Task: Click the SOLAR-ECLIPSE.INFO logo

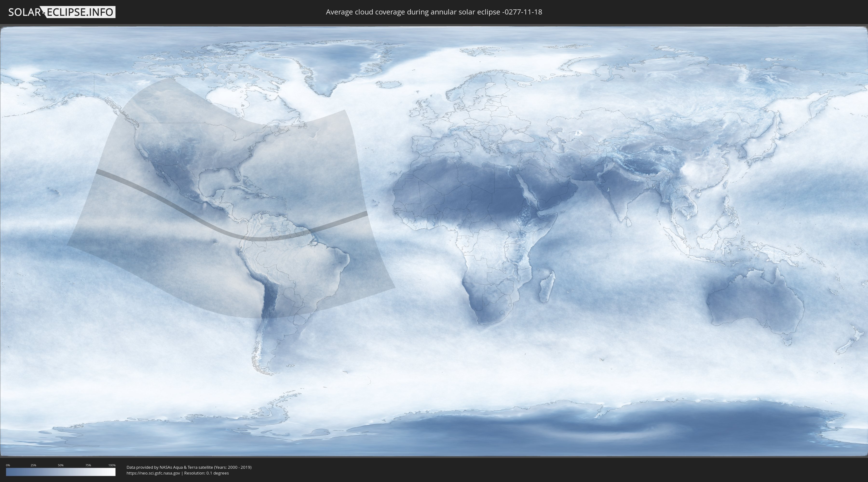Action: (62, 12)
